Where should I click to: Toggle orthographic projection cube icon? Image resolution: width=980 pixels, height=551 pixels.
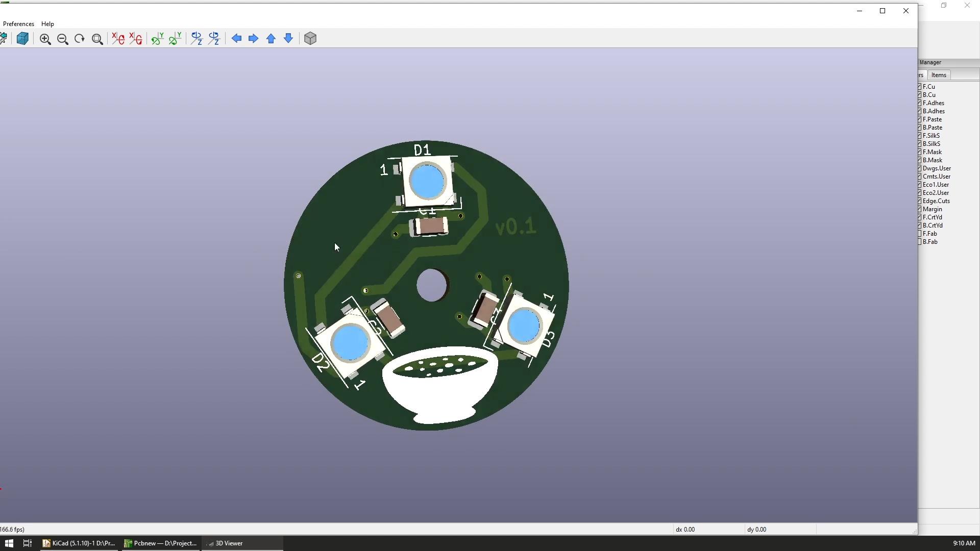point(310,39)
